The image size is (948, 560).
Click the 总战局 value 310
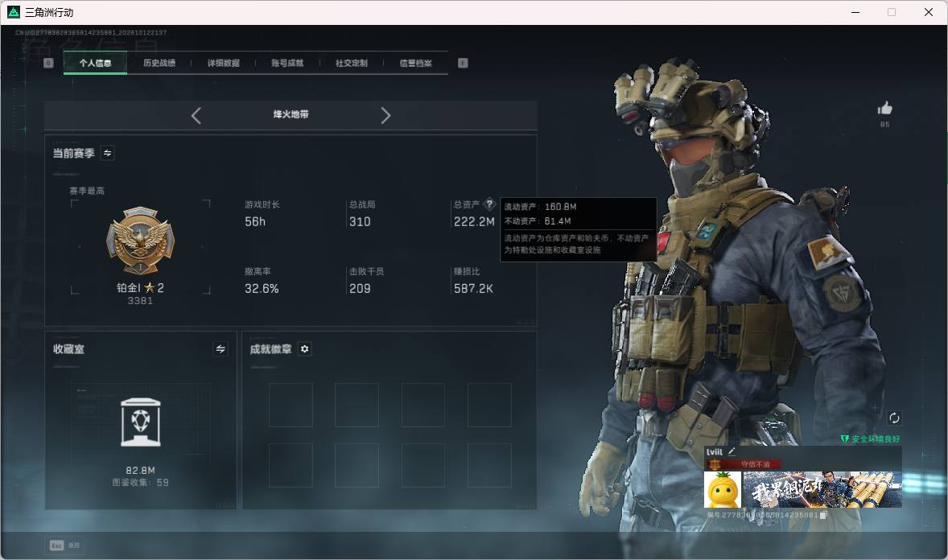click(360, 222)
